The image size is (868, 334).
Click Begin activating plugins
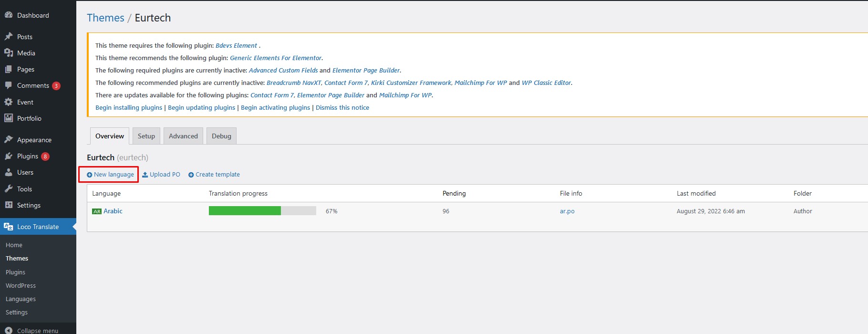point(275,107)
